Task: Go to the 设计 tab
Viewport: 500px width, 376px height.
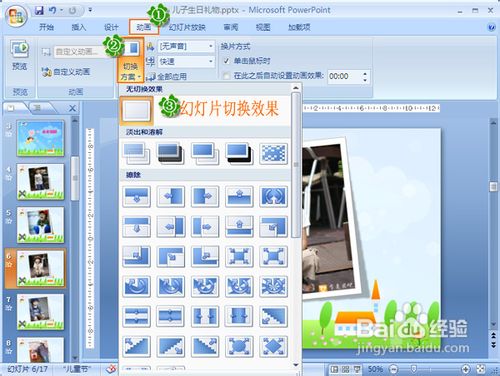Action: [111, 27]
